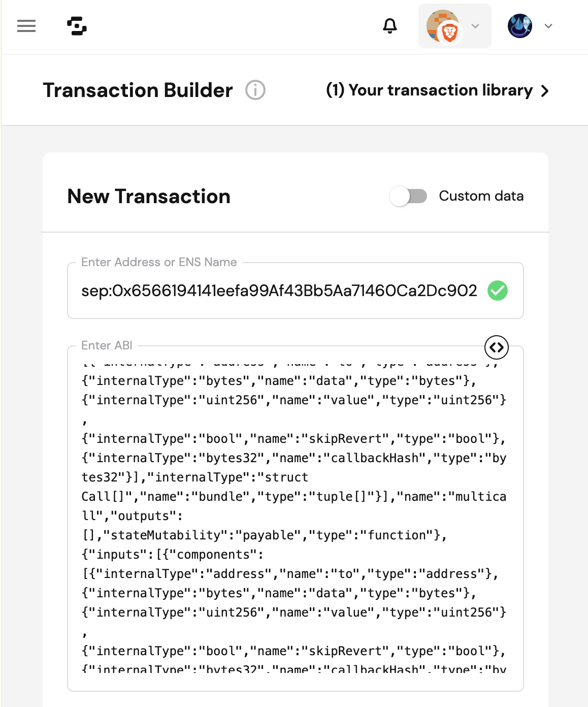Open the notifications bell
The image size is (588, 707).
389,26
